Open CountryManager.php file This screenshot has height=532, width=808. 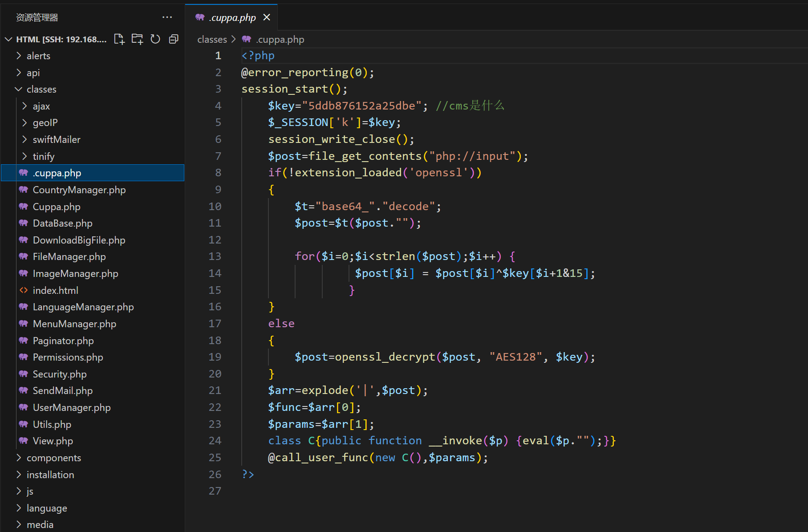pyautogui.click(x=93, y=190)
